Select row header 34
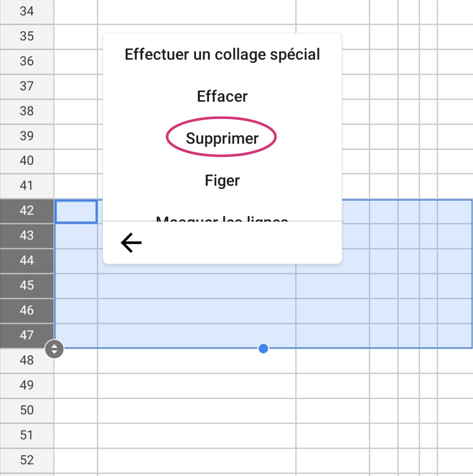The width and height of the screenshot is (473, 476). pyautogui.click(x=27, y=11)
